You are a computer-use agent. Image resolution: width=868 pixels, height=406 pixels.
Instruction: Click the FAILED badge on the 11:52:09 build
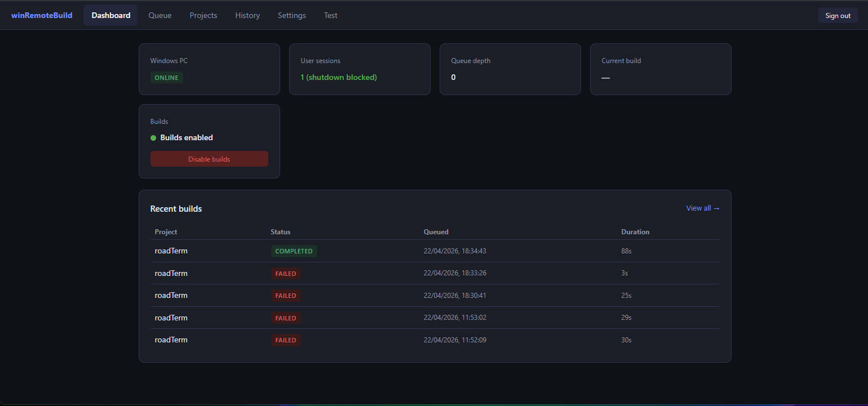[x=286, y=340]
